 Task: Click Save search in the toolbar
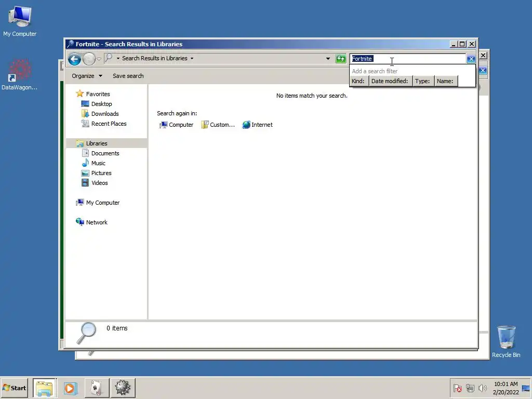pos(128,76)
